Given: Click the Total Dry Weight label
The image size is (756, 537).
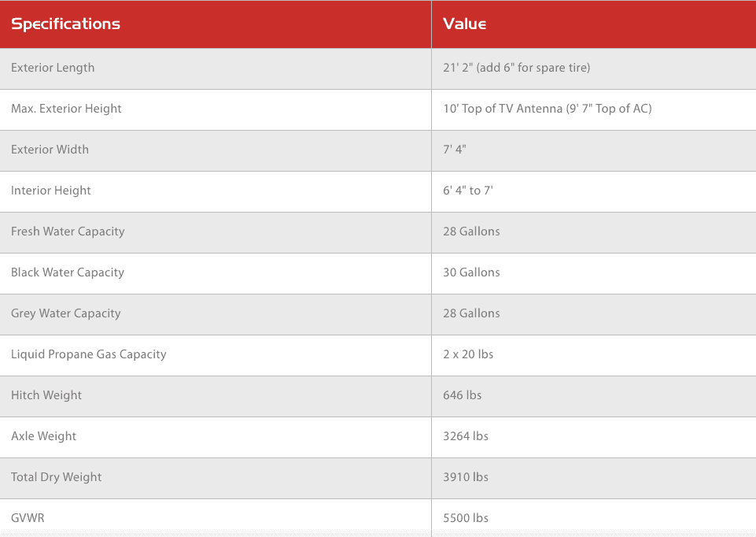Looking at the screenshot, I should click(x=56, y=478).
